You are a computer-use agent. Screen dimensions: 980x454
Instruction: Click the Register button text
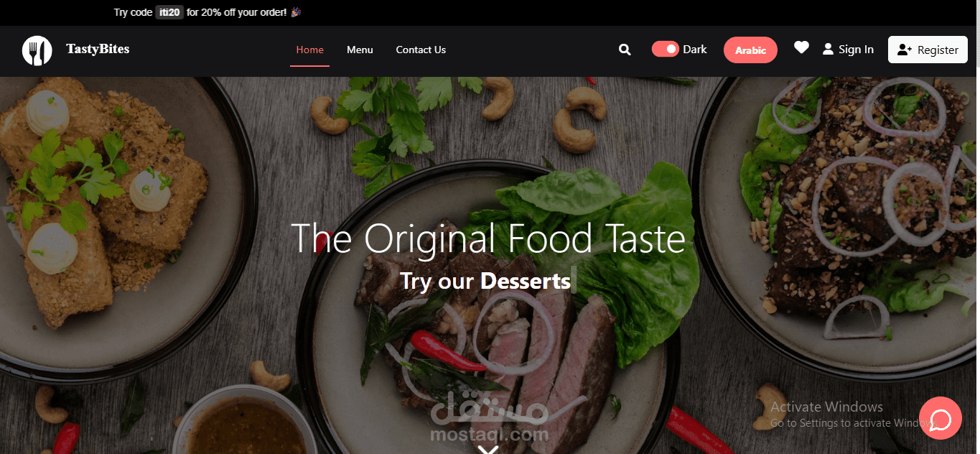(938, 50)
